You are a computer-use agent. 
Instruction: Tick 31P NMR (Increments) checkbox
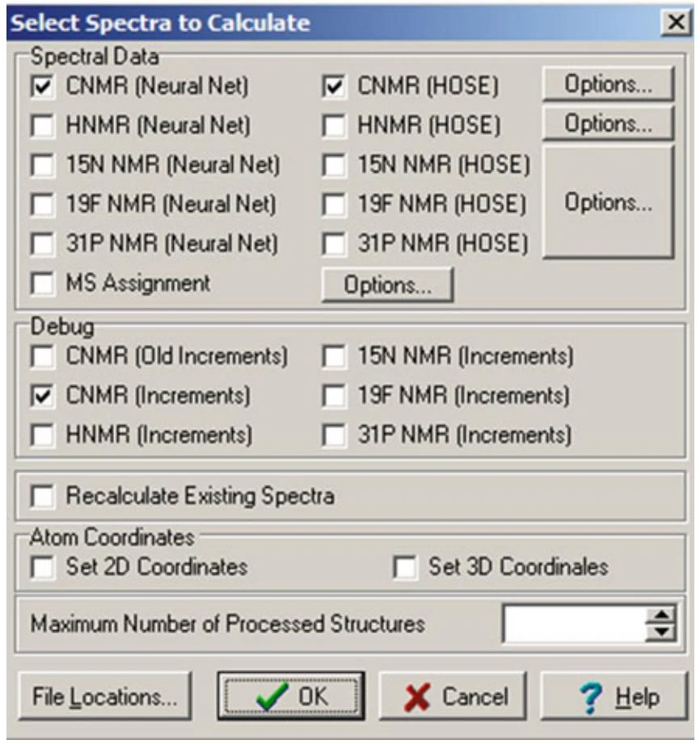334,435
